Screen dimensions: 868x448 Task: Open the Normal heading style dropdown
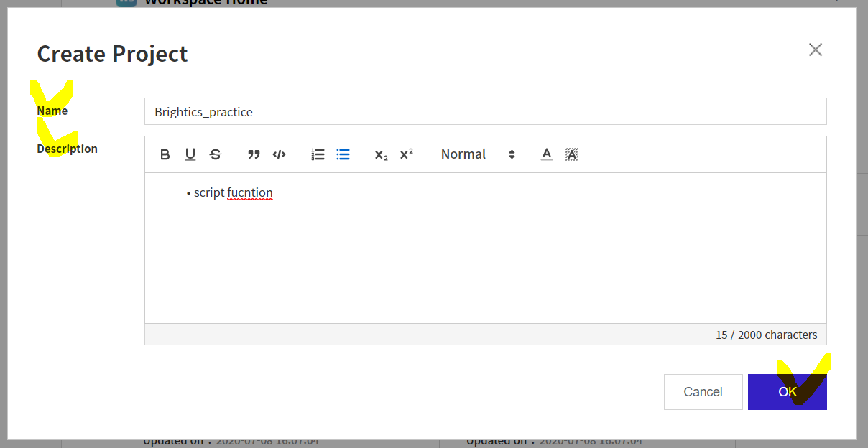pyautogui.click(x=478, y=154)
